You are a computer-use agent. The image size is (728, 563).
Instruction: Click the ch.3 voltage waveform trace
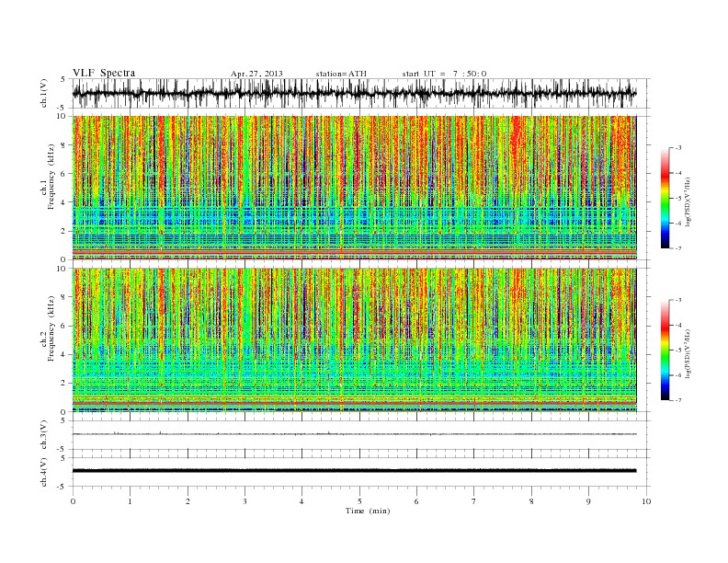354,434
